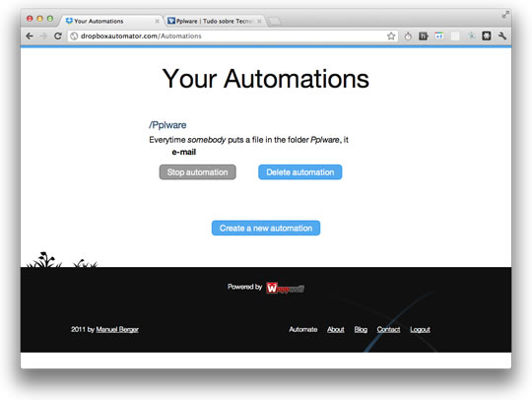Click the black square extension icon next to the wrench

(487, 35)
